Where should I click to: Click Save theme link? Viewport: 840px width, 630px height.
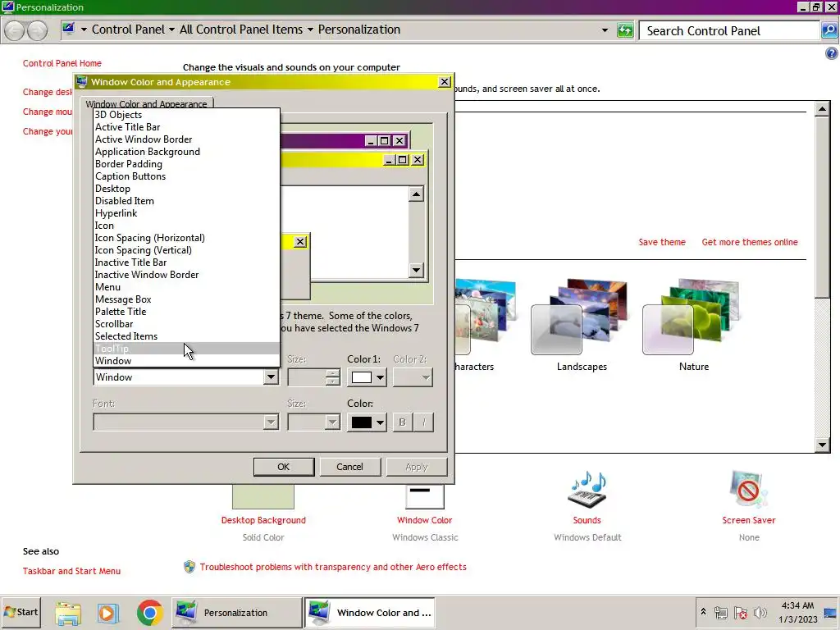pos(662,242)
